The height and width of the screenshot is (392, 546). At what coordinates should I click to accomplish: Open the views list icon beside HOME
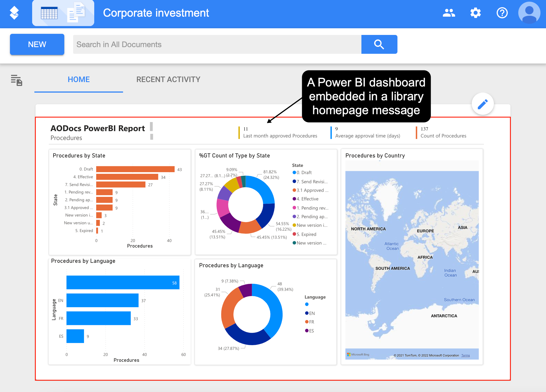click(x=17, y=80)
